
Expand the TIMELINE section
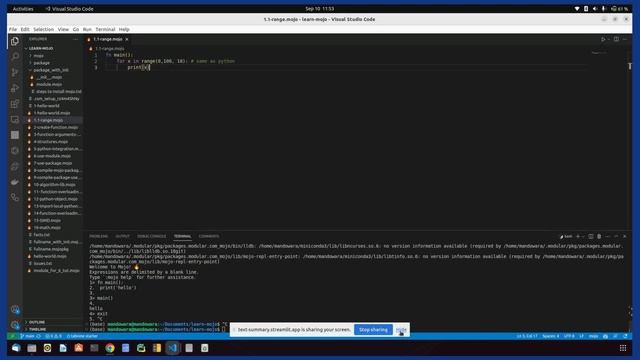coord(37,329)
